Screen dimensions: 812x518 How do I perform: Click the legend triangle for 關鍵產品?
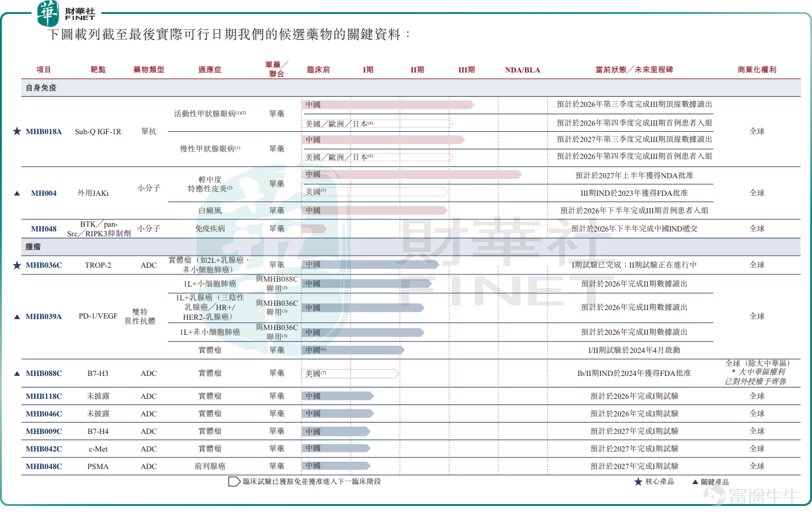click(695, 482)
